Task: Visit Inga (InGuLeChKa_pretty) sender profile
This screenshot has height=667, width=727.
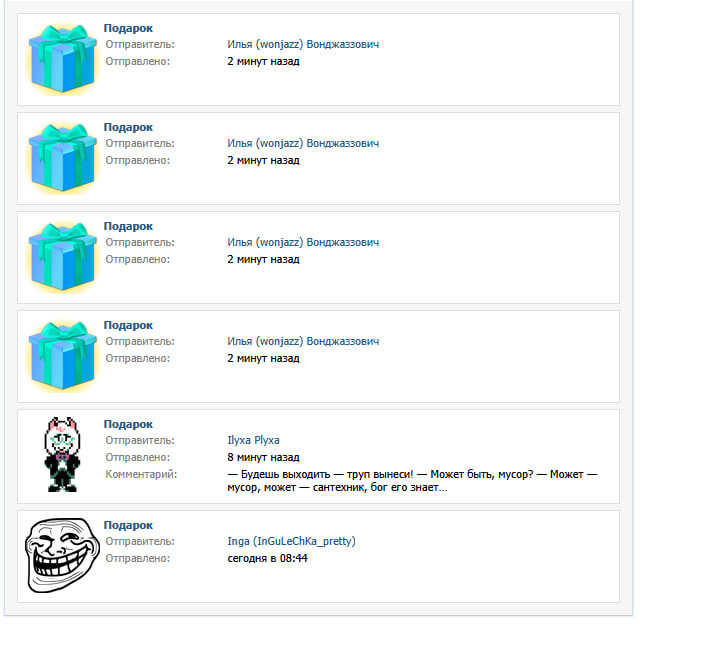Action: (291, 541)
